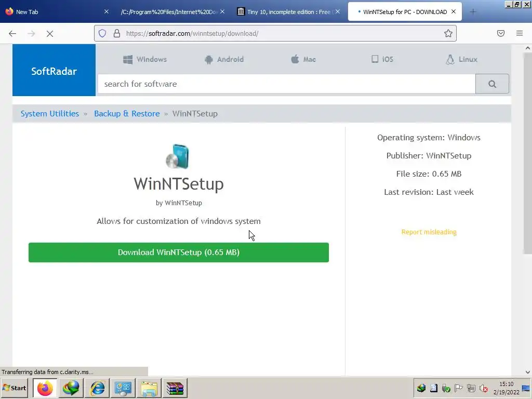Image resolution: width=532 pixels, height=399 pixels.
Task: Launch Internet Download Manager from taskbar
Action: [71, 388]
